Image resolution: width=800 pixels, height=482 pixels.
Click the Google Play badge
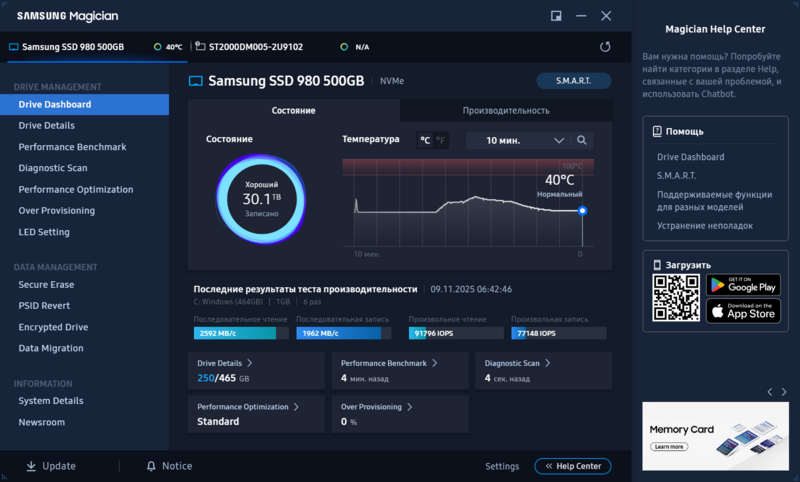[743, 285]
